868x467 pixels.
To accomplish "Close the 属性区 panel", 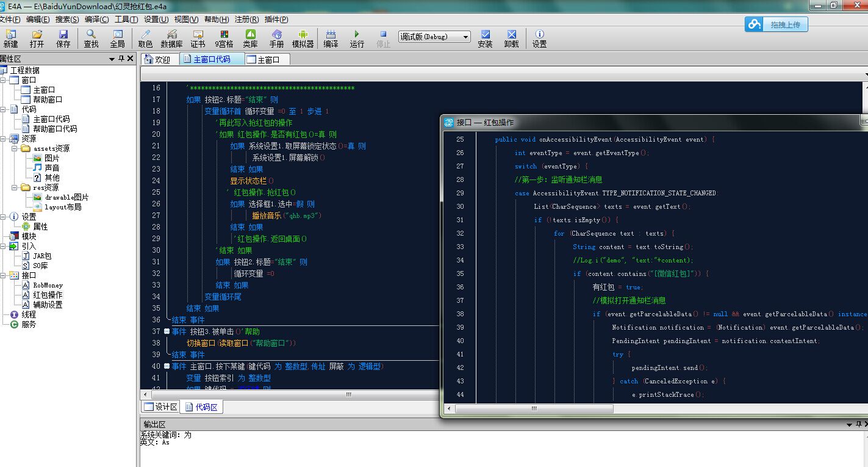I will (130, 59).
